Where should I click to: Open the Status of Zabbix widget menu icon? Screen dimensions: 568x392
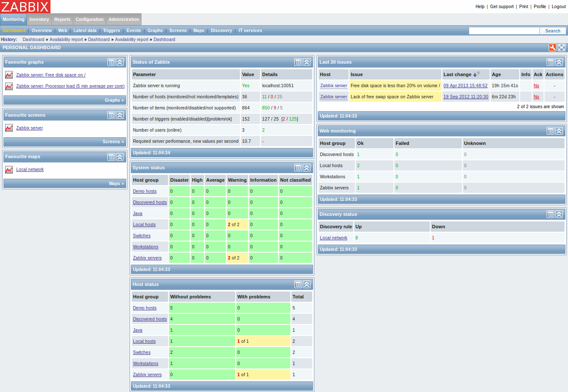tap(298, 62)
